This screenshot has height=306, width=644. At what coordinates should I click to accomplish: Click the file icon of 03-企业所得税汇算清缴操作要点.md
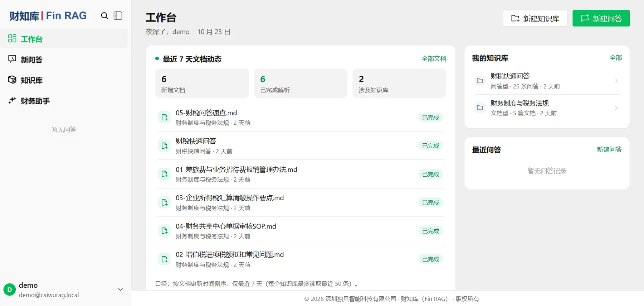[165, 202]
